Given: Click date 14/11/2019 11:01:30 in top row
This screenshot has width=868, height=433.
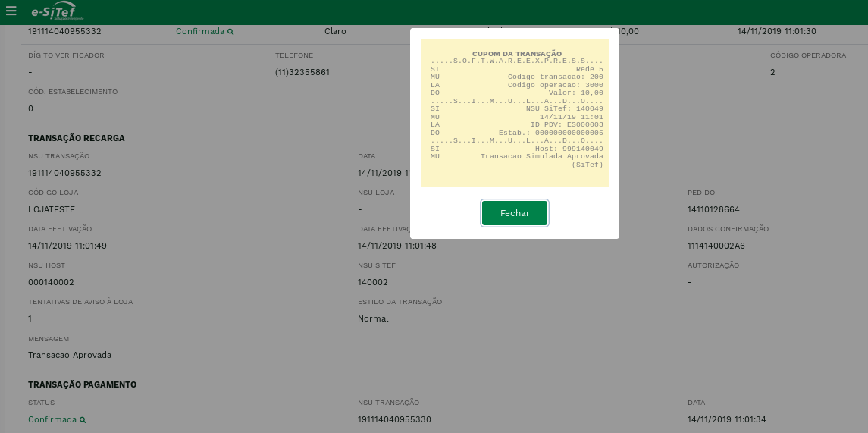Looking at the screenshot, I should [x=777, y=32].
